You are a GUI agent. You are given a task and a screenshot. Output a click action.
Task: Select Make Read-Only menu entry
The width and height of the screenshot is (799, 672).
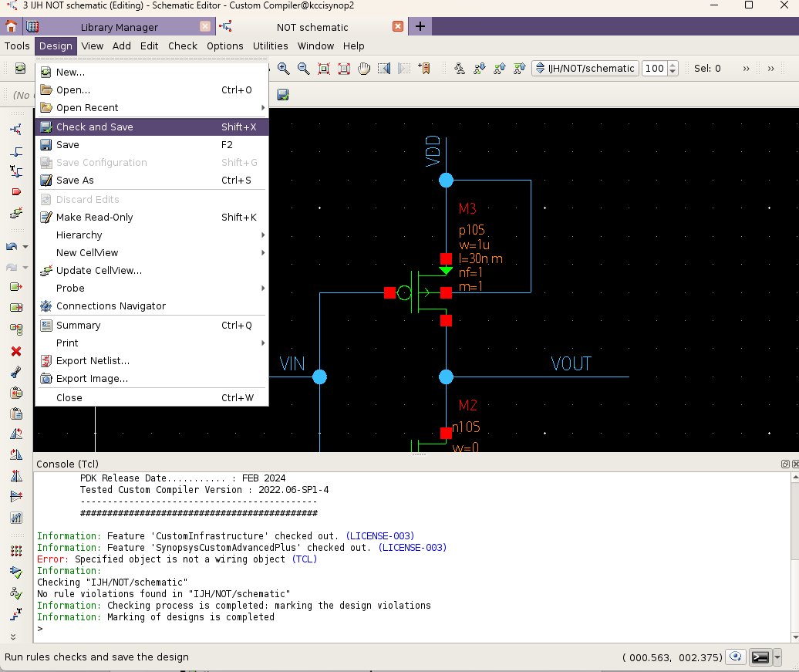click(x=152, y=218)
